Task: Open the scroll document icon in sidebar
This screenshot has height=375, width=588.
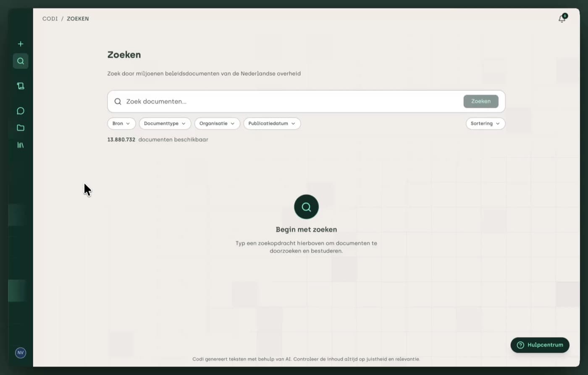Action: [x=21, y=86]
